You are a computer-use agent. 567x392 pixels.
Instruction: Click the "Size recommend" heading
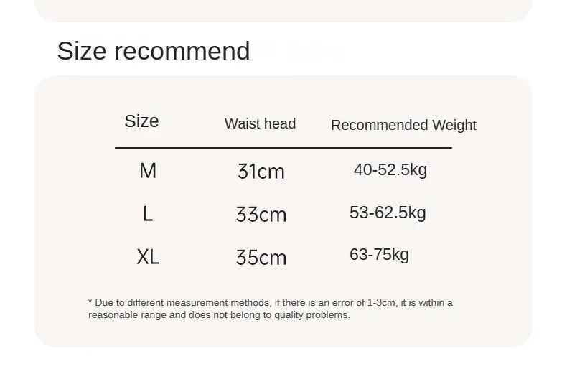tap(154, 51)
